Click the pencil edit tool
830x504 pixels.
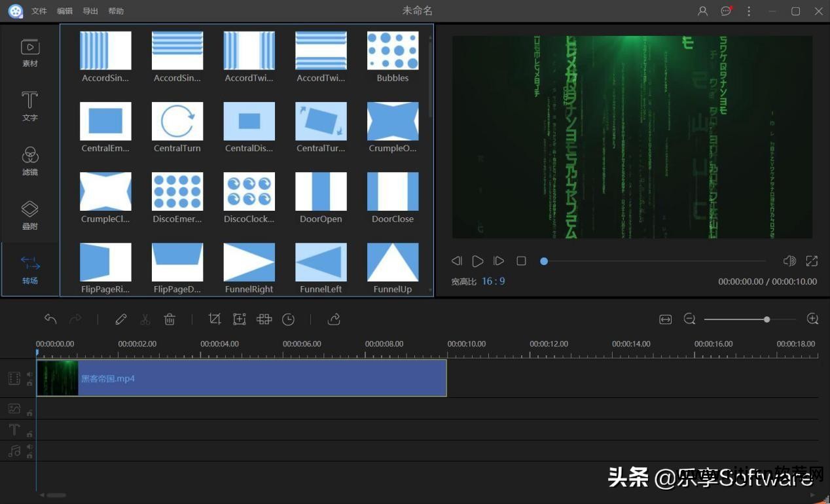pos(121,319)
